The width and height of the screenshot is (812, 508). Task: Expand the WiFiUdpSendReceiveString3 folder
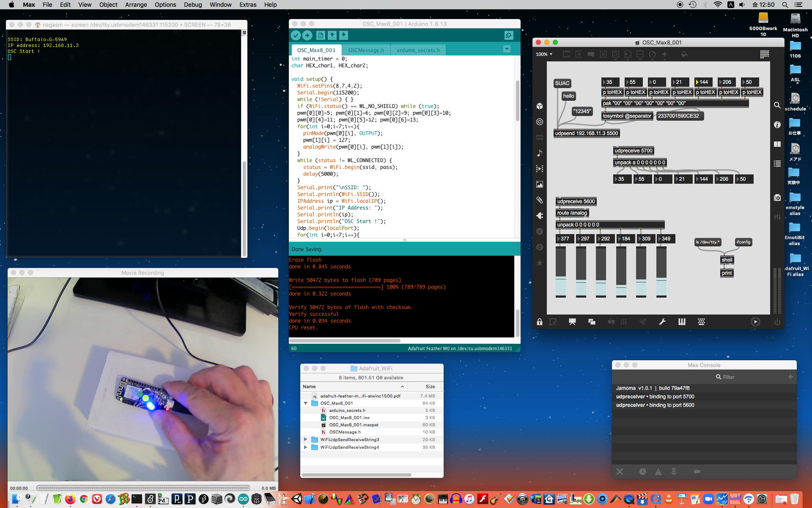[305, 439]
